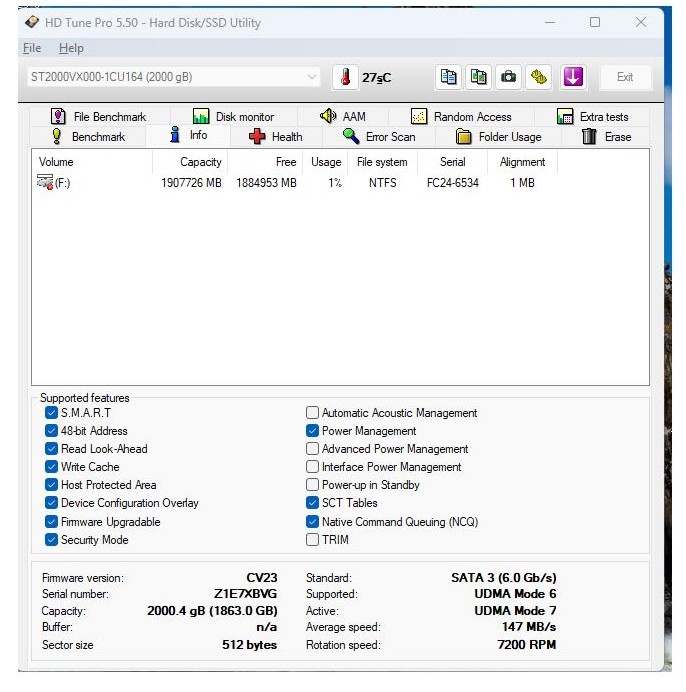Open the File menu

[32, 48]
